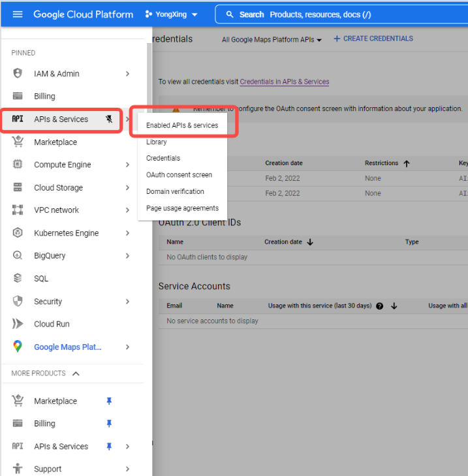The height and width of the screenshot is (476, 468).
Task: Click the Support person icon
Action: [x=18, y=469]
